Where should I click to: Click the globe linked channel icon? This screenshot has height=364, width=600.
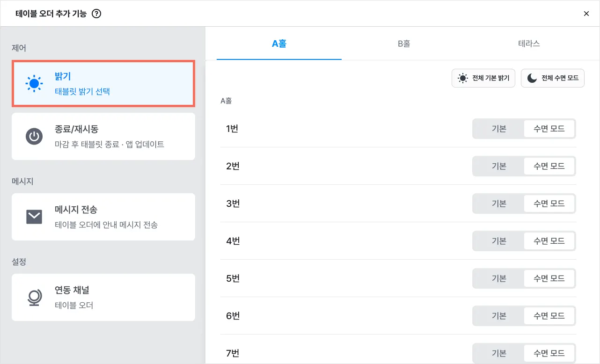(34, 298)
